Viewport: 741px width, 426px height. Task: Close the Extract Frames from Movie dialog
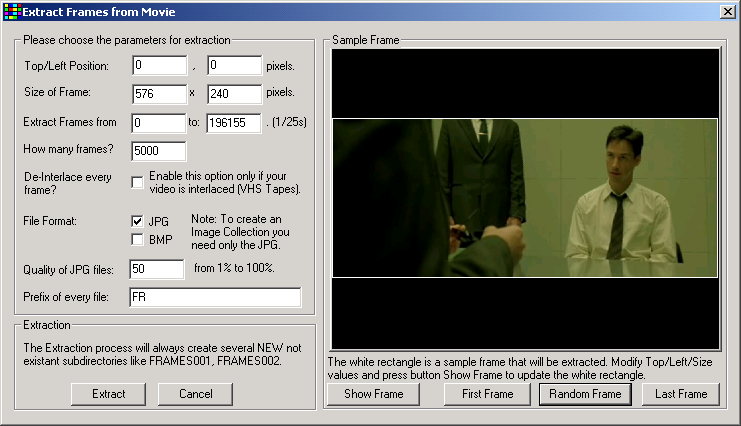727,12
